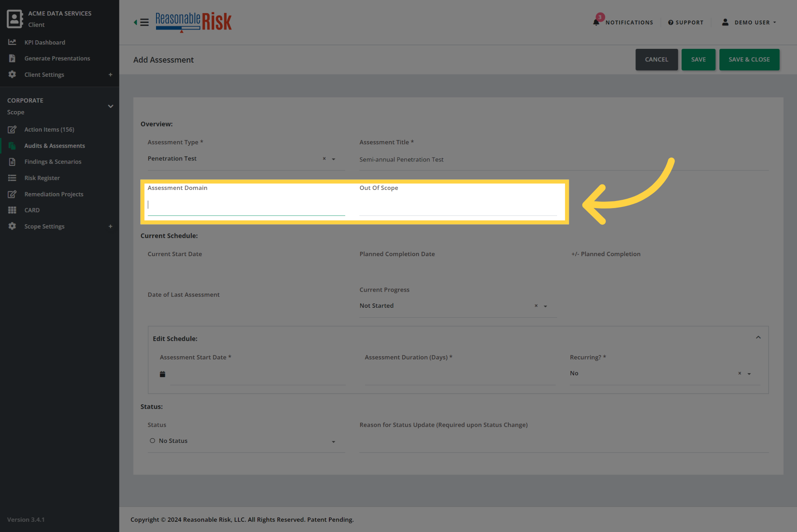797x532 pixels.
Task: Expand Client Settings plus sign
Action: coord(110,74)
